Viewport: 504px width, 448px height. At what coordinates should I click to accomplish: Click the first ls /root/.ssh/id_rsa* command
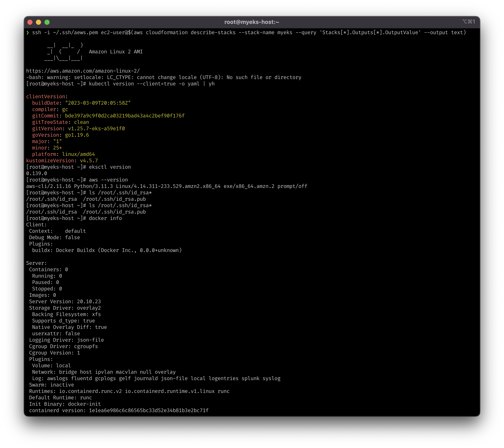point(120,193)
